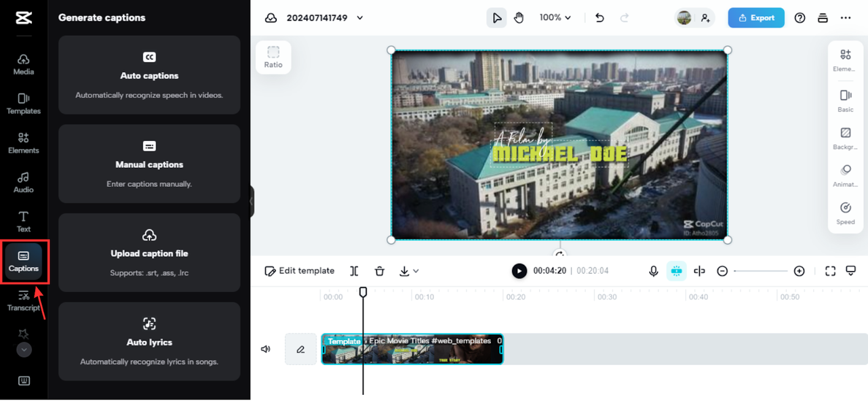The width and height of the screenshot is (868, 403).
Task: Edit track cover with pencil icon
Action: point(300,349)
